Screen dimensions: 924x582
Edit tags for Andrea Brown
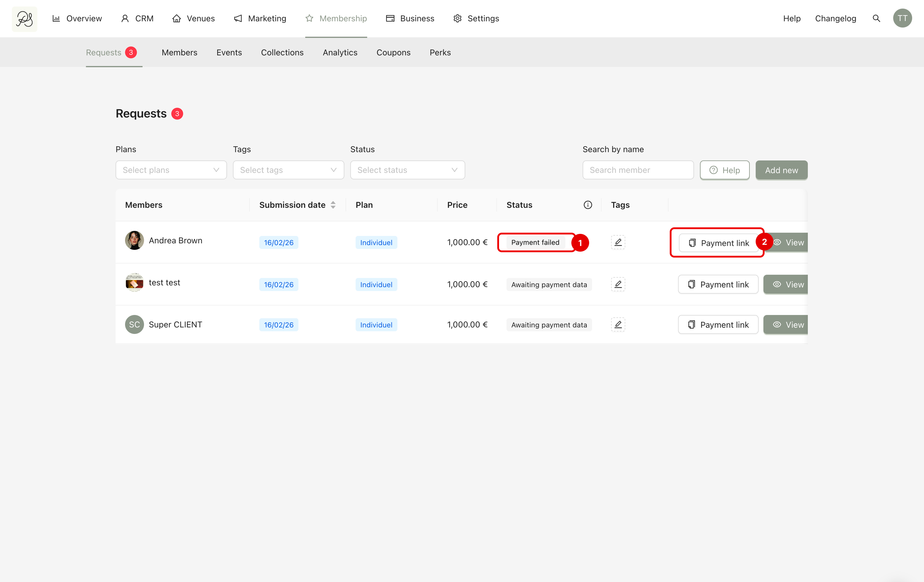tap(618, 242)
